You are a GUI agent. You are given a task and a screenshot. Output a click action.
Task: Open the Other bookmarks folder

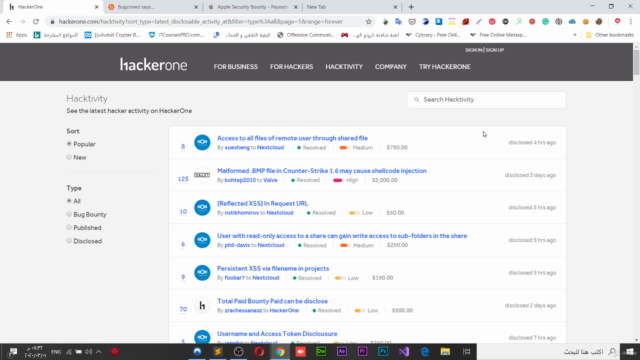[610, 35]
